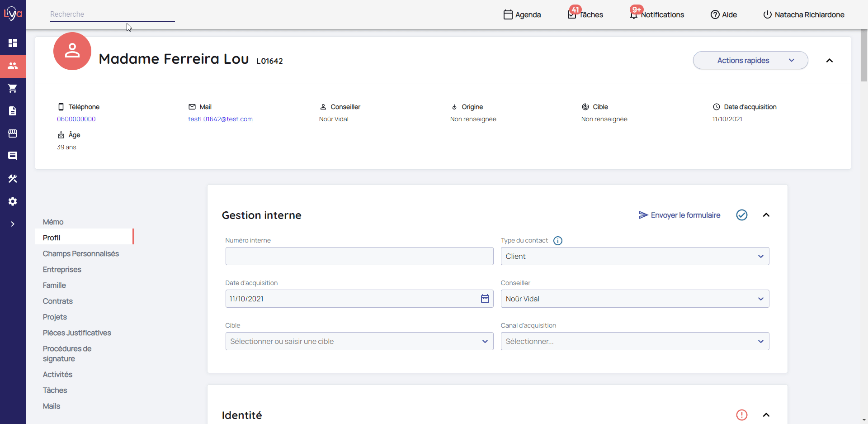
Task: Click the email testL01642@test.com link
Action: point(220,119)
